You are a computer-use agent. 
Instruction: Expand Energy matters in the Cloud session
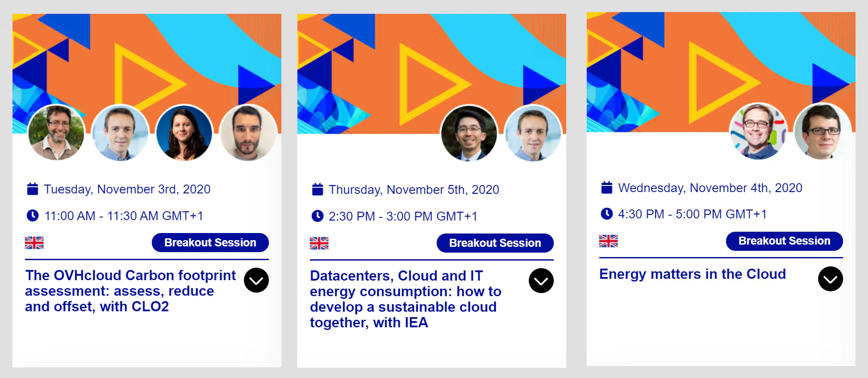click(x=831, y=279)
